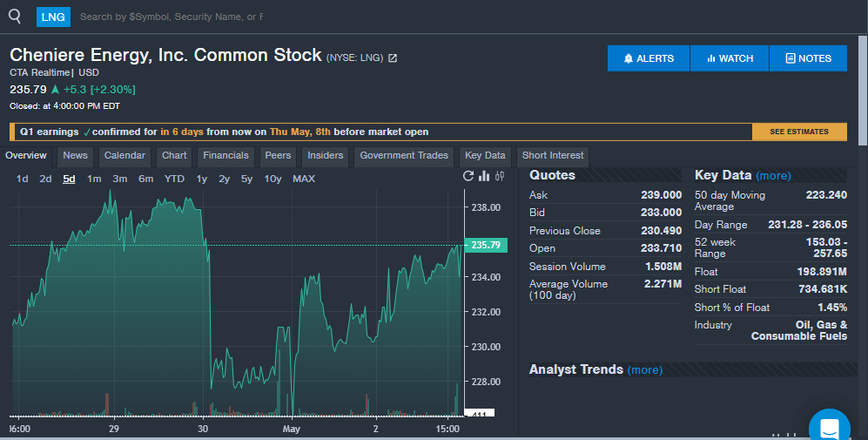Click the magnifying glass search icon

[15, 17]
